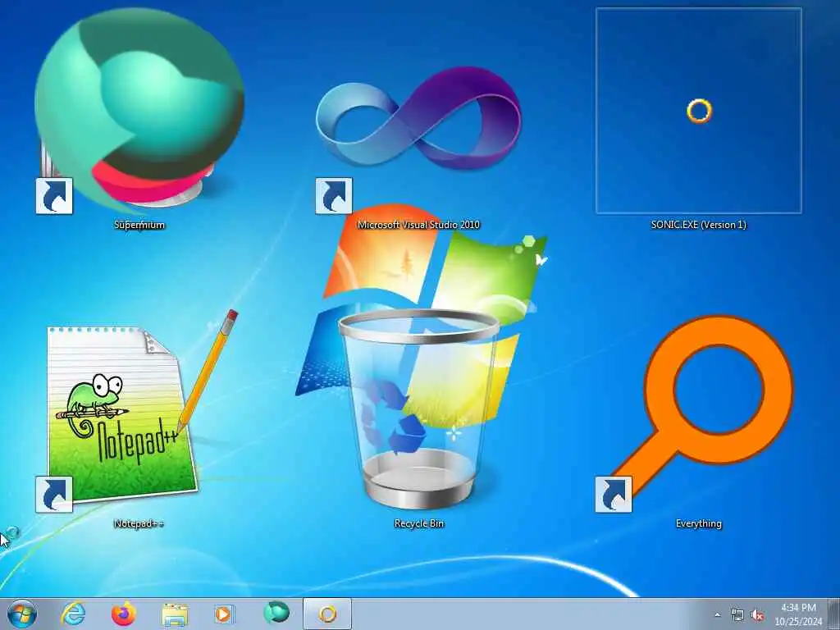Open the network status tray icon
The height and width of the screenshot is (630, 840).
pyautogui.click(x=737, y=615)
